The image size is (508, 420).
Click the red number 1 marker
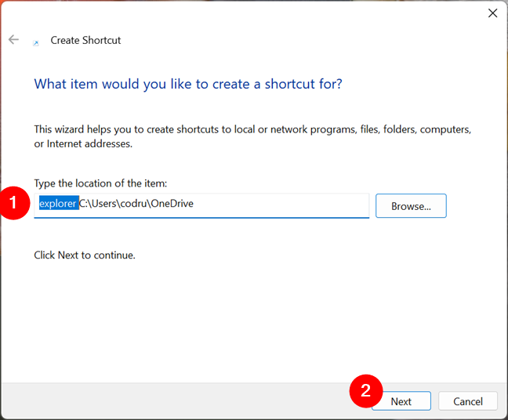tap(13, 203)
